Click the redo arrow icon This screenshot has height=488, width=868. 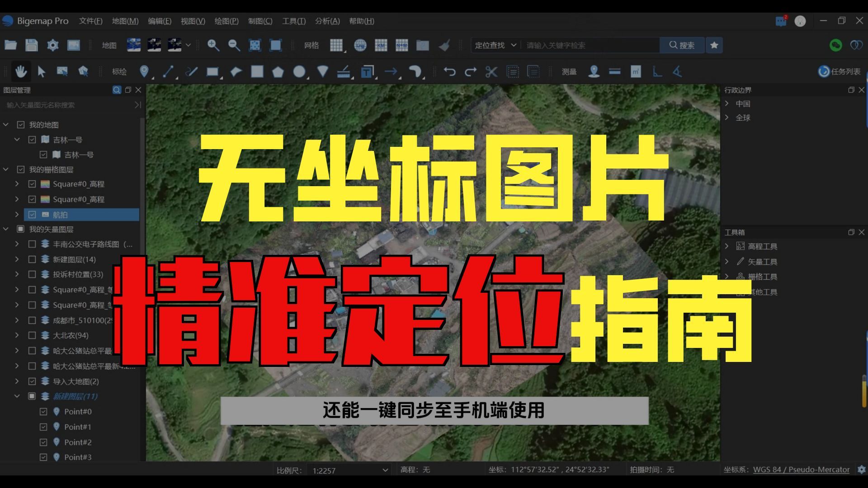(471, 71)
